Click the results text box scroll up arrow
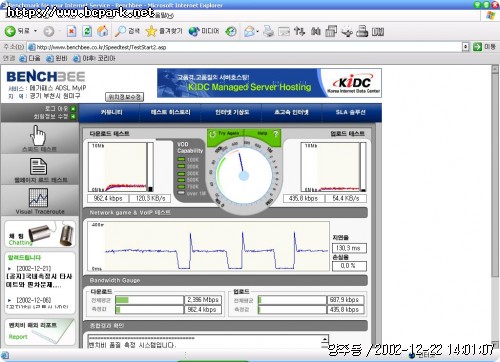 pos(325,338)
